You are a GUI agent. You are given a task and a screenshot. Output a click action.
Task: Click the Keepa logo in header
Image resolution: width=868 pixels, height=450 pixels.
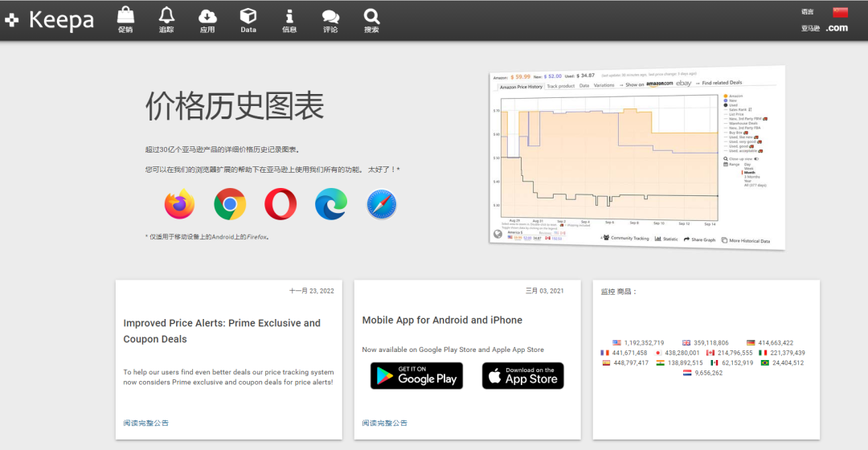click(50, 20)
